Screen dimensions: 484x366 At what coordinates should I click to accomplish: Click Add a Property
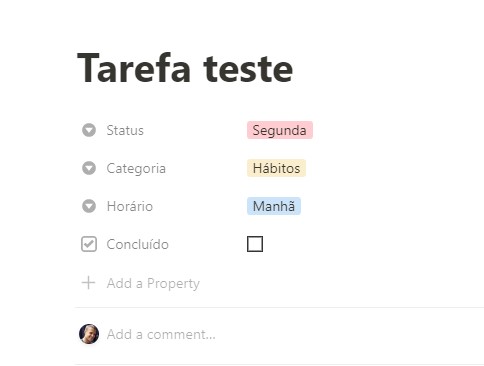153,283
